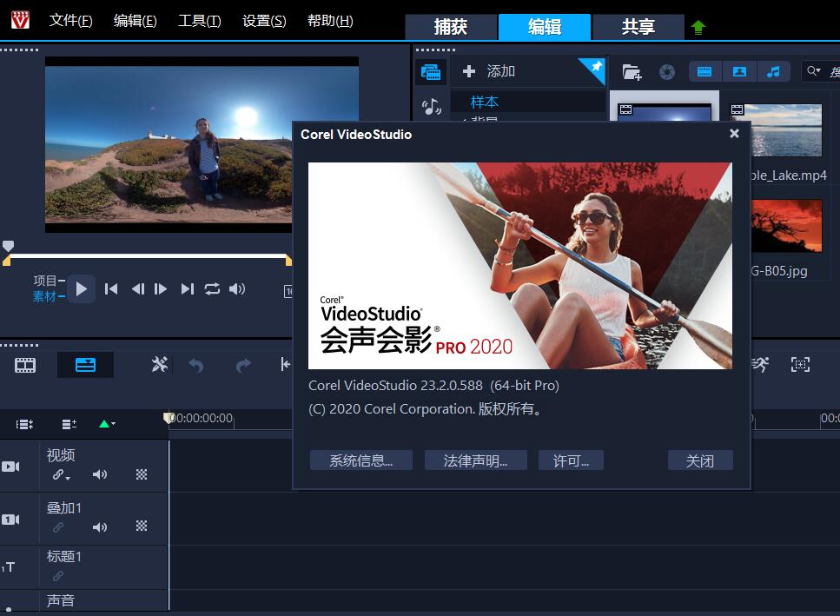Redo the last action

coord(243,365)
